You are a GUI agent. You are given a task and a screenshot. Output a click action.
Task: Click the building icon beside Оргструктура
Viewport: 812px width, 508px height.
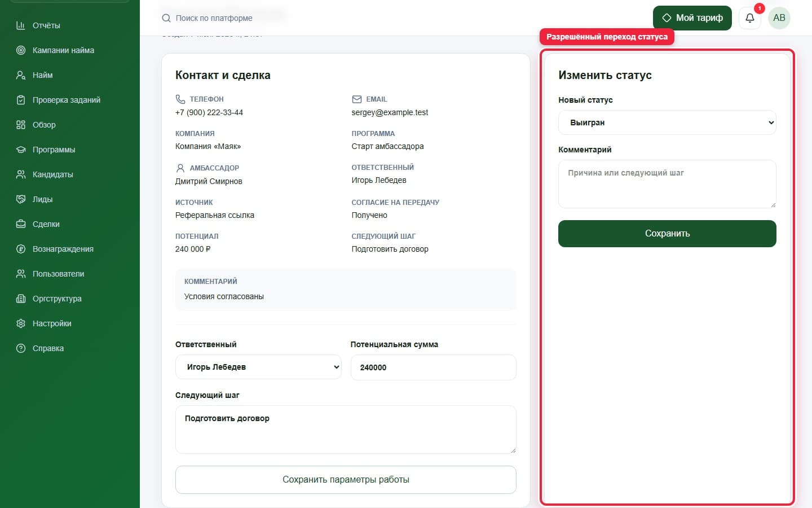coord(21,299)
